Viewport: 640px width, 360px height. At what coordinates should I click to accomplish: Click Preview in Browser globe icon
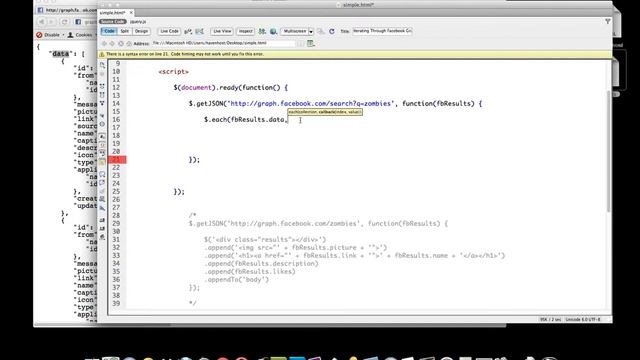(273, 31)
